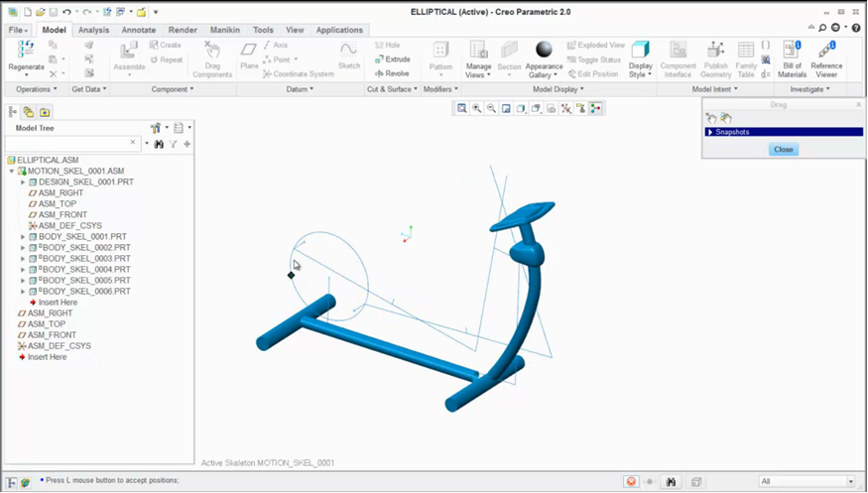The height and width of the screenshot is (493, 868).
Task: Click the Command Search magnifier icon
Action: point(823,28)
